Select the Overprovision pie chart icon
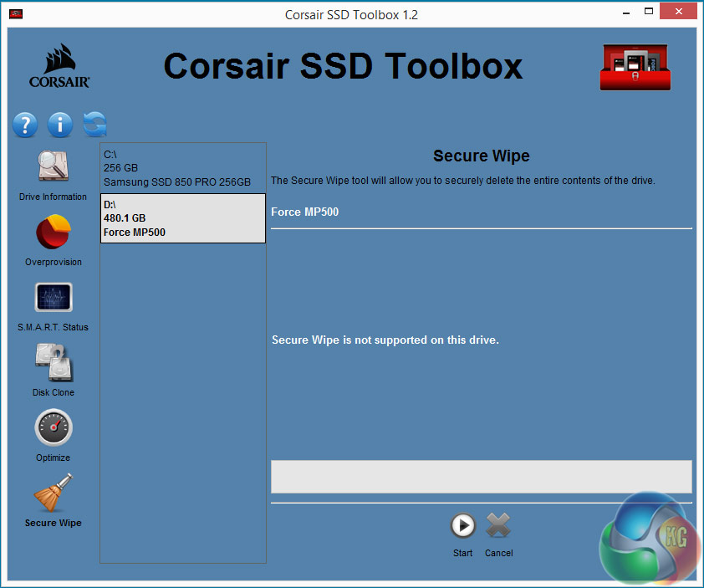Image resolution: width=704 pixels, height=588 pixels. pos(53,233)
